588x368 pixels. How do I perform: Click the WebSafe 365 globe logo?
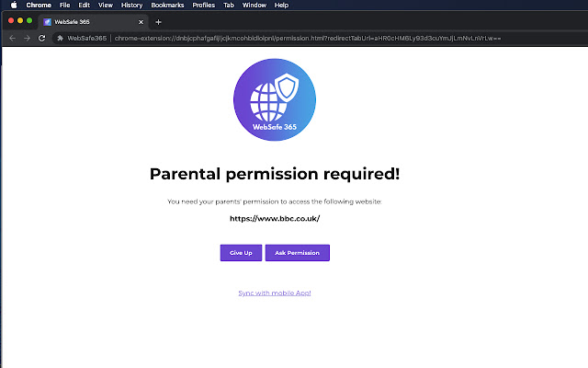click(275, 100)
